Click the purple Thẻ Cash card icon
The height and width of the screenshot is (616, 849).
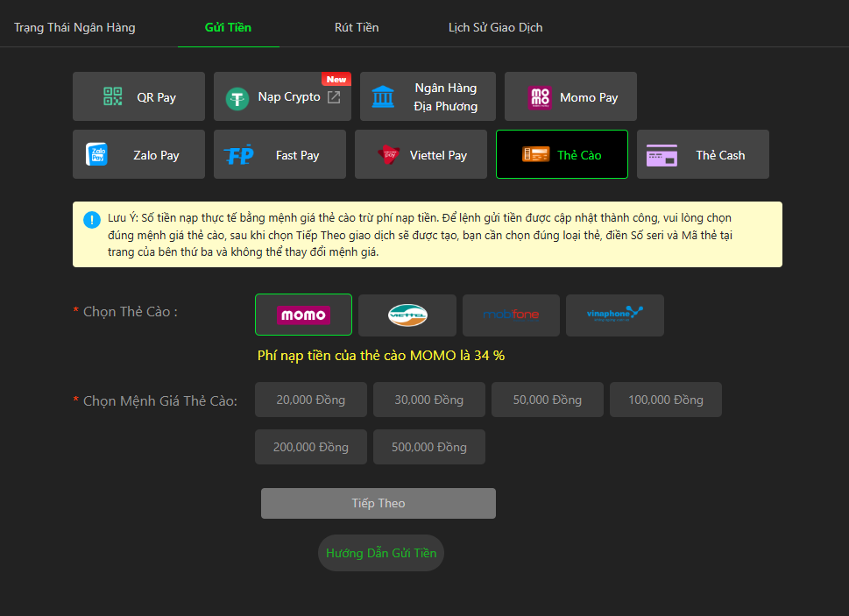tap(662, 155)
